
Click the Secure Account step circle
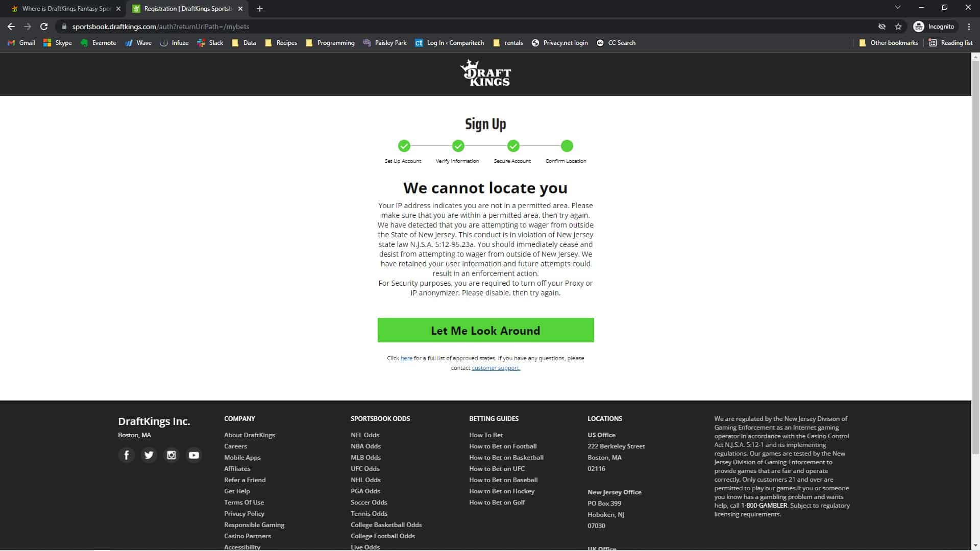[513, 146]
